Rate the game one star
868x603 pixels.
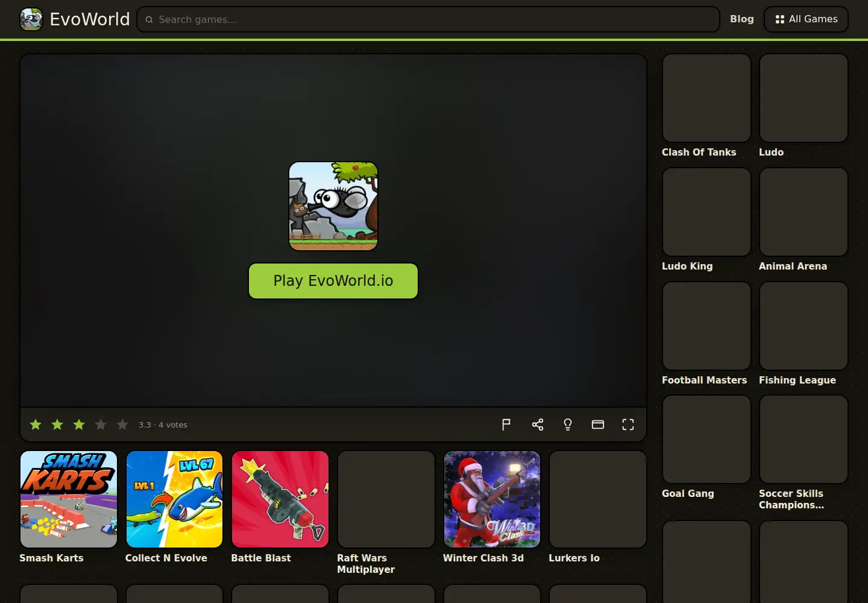(x=36, y=425)
